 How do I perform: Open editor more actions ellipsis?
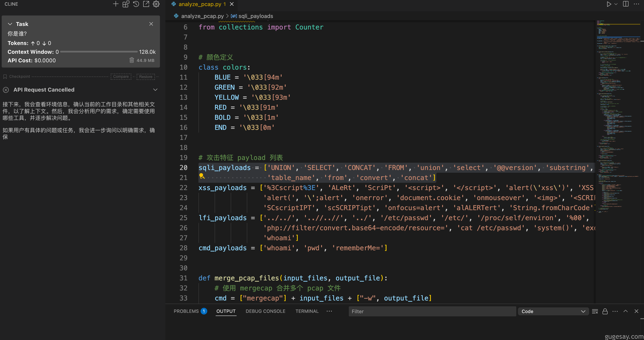tap(636, 4)
